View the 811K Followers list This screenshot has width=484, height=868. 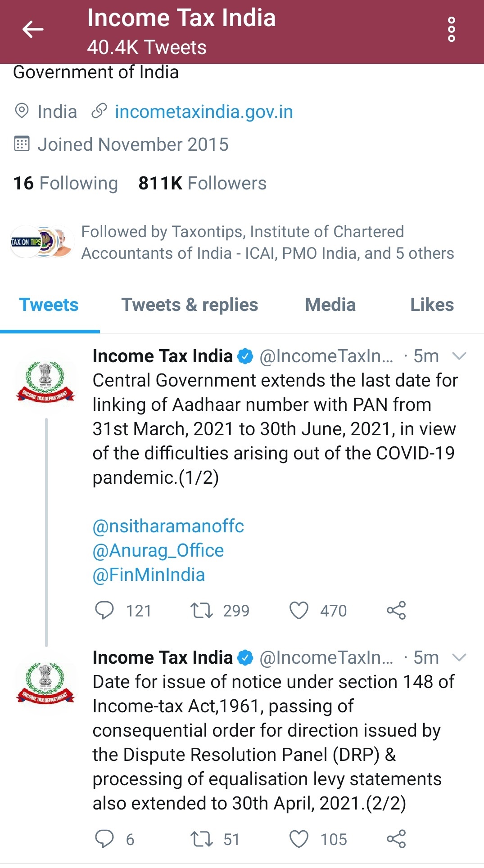(x=202, y=184)
